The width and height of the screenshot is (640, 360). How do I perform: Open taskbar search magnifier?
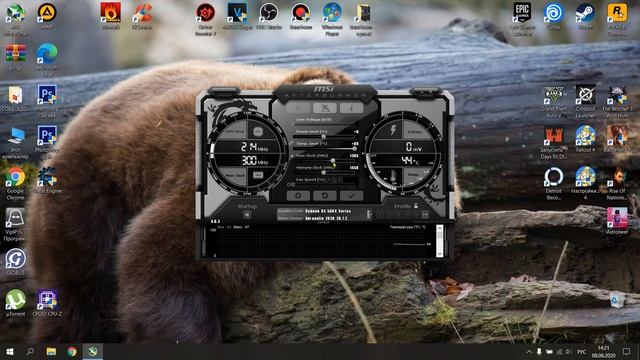point(30,351)
